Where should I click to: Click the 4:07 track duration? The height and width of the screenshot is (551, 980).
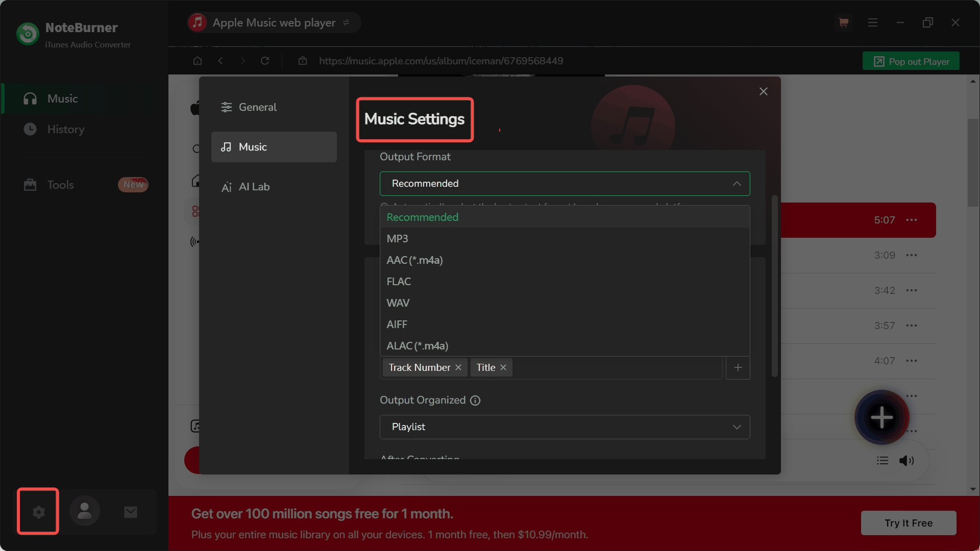pyautogui.click(x=885, y=361)
